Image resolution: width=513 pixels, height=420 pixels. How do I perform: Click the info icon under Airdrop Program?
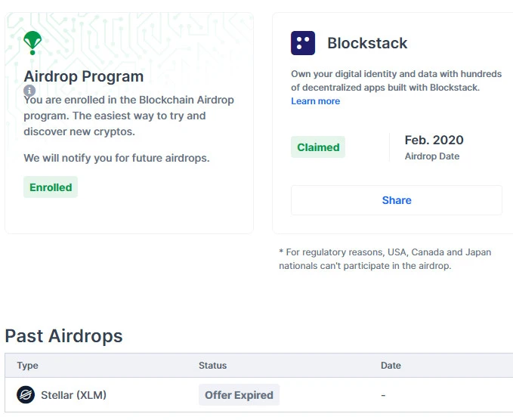29,91
